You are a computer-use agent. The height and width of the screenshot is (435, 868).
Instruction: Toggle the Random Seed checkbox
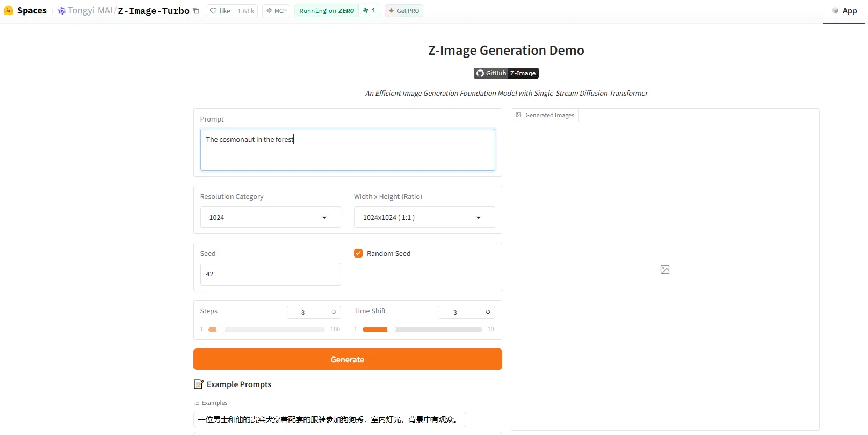(358, 253)
